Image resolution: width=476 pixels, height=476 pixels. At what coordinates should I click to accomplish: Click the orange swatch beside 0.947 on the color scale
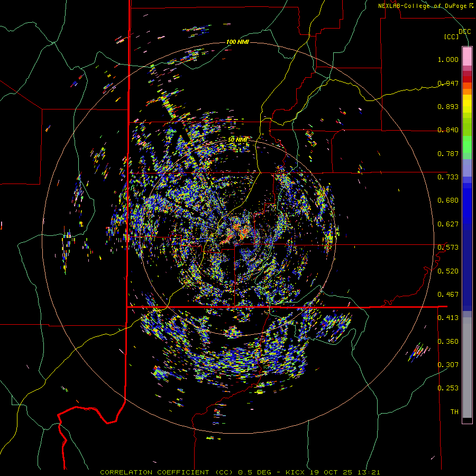[467, 86]
